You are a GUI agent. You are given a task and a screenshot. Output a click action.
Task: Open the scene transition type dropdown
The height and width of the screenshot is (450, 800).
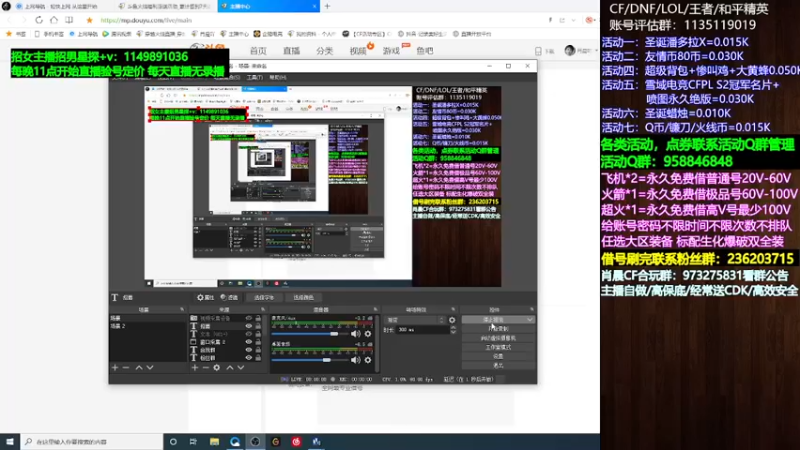pyautogui.click(x=415, y=320)
